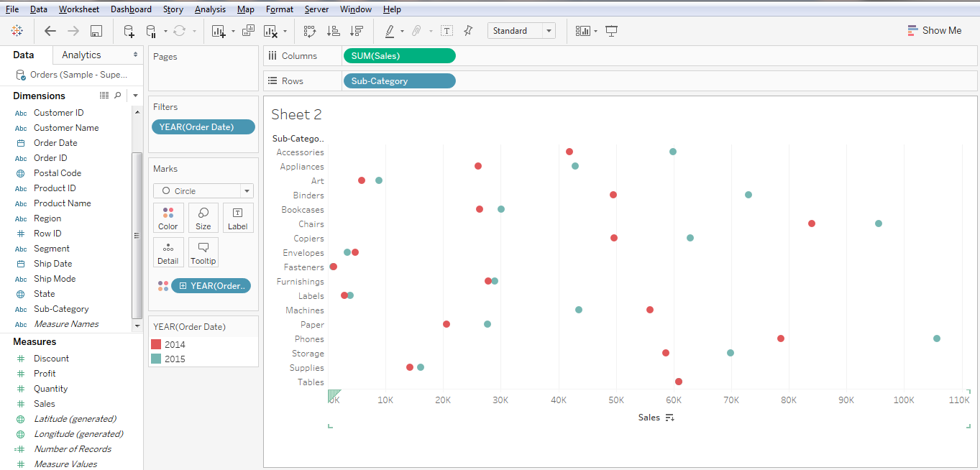Viewport: 980px width, 470px height.
Task: Open the Tooltip card in Marks
Action: (x=203, y=252)
